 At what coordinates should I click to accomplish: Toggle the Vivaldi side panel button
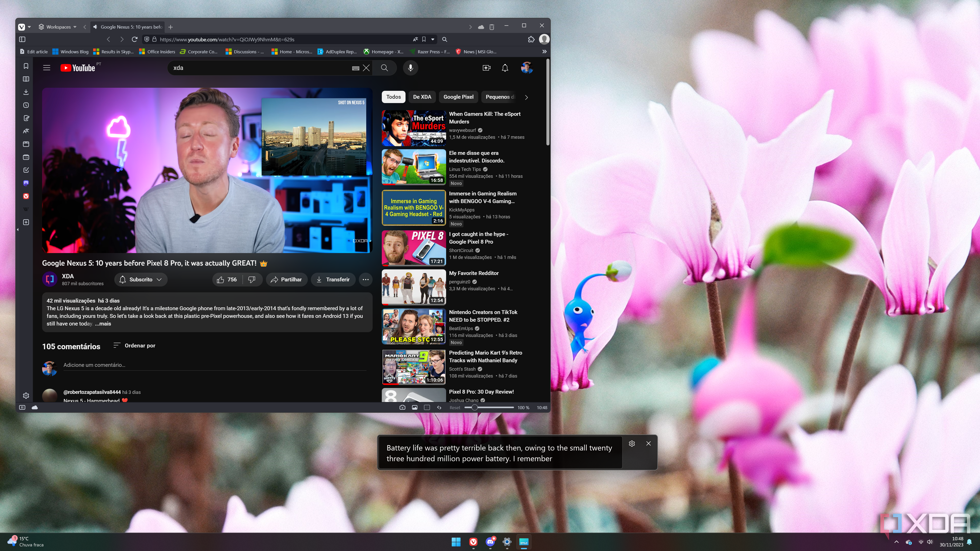click(x=22, y=39)
